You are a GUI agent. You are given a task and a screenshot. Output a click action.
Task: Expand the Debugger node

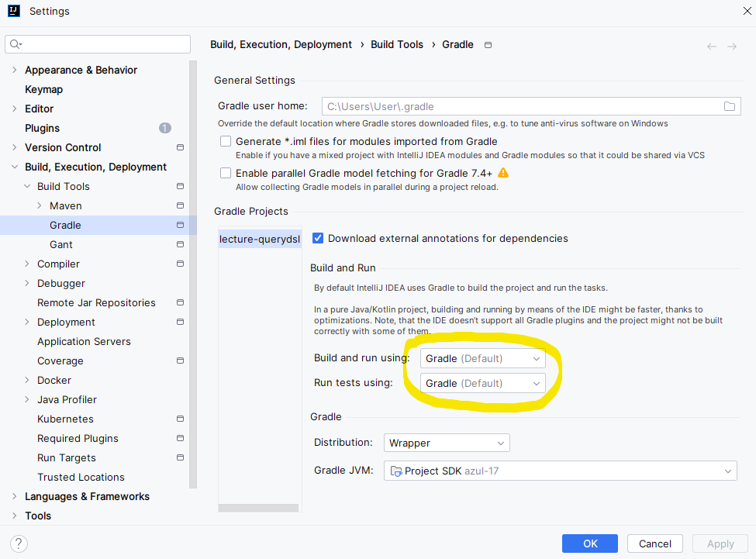coord(27,283)
